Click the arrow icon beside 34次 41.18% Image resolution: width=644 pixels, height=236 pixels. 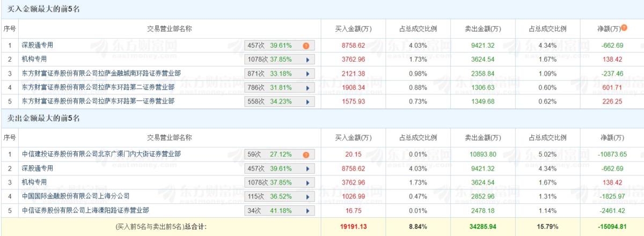point(308,210)
